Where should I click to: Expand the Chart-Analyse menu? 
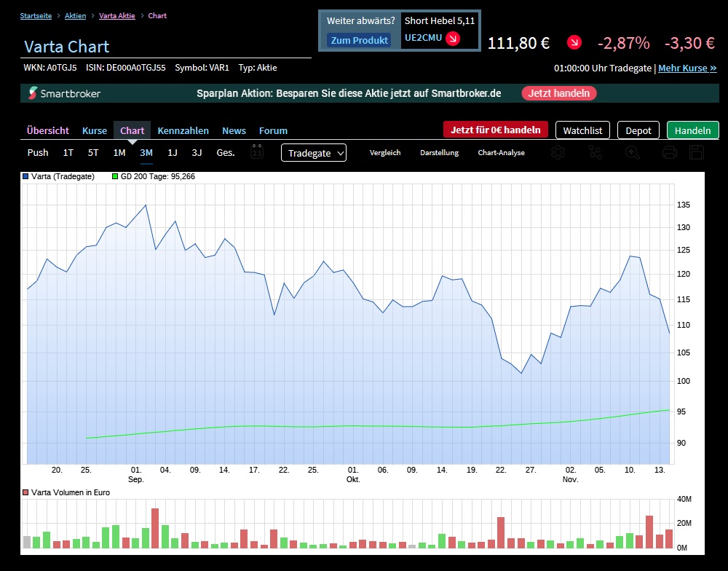(x=501, y=152)
